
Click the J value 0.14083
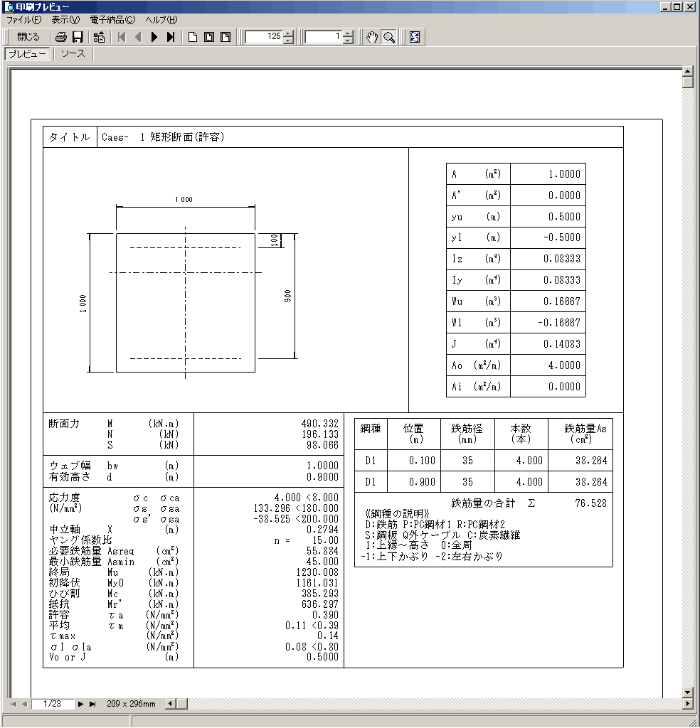click(562, 344)
